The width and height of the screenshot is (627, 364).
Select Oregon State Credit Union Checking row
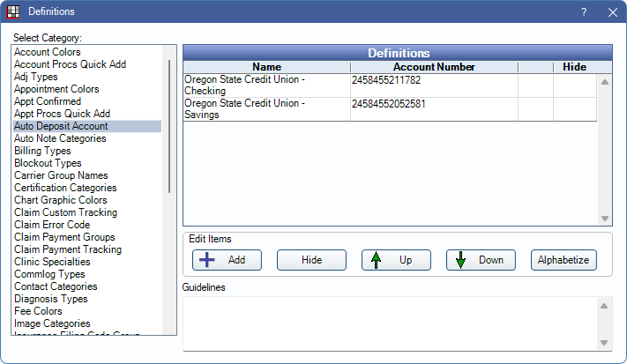point(265,85)
